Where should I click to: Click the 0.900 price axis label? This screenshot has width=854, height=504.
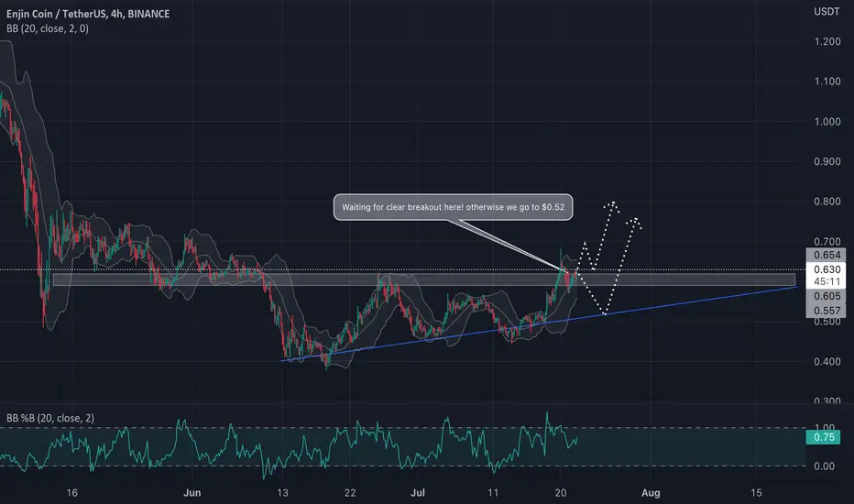827,161
